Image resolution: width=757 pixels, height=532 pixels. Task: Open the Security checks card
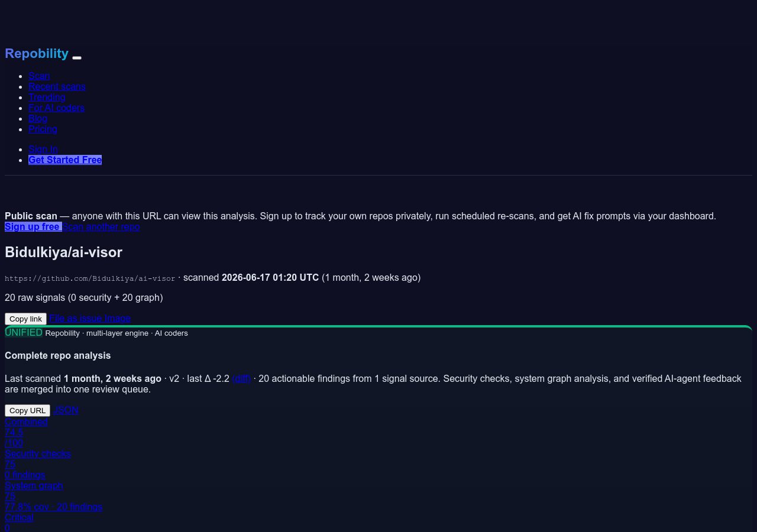pos(38,453)
